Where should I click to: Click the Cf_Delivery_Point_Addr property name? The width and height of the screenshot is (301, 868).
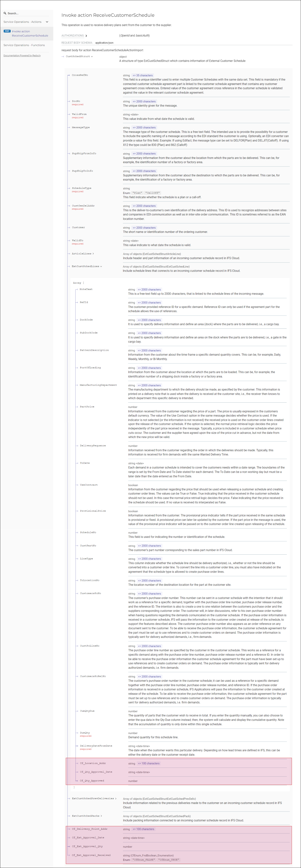(x=89, y=829)
